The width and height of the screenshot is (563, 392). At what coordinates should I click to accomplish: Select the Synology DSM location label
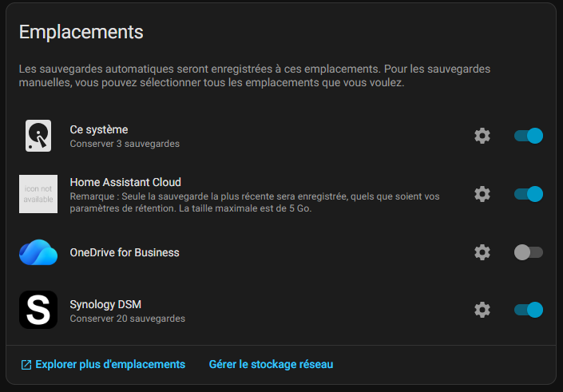click(105, 303)
